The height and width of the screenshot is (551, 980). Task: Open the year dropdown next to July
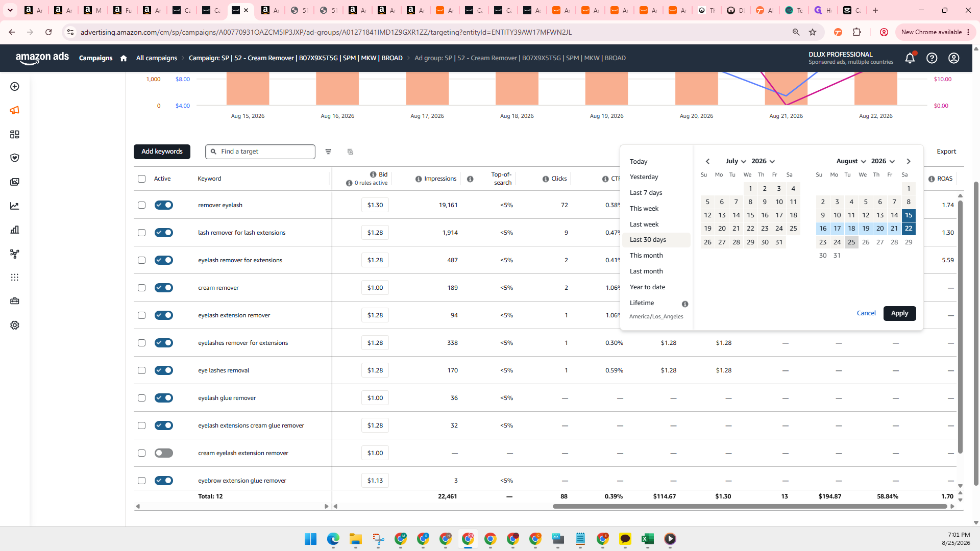(763, 161)
